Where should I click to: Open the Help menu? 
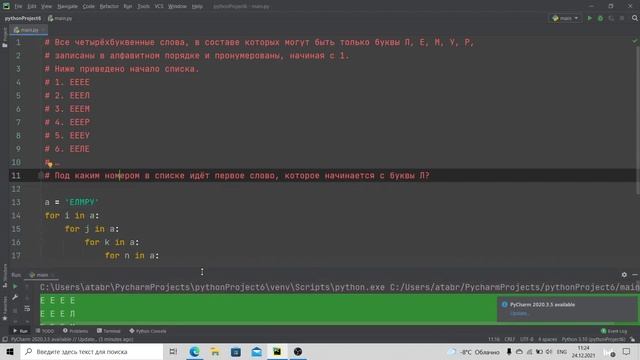pos(197,7)
